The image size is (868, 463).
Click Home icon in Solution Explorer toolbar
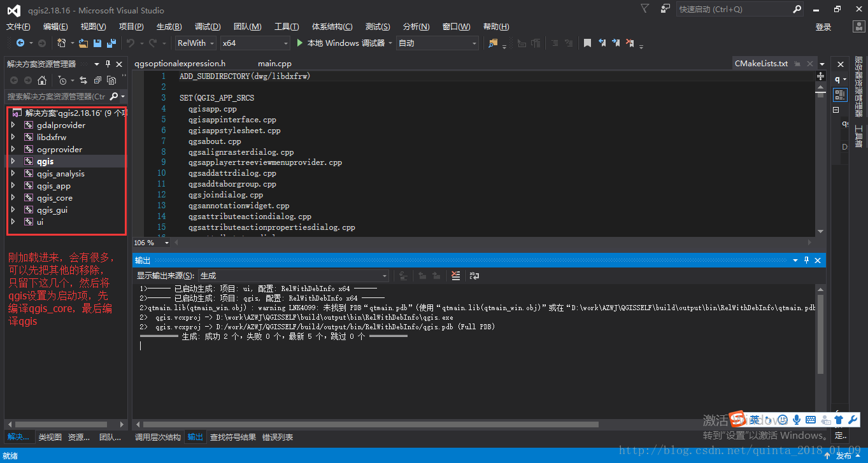click(x=42, y=80)
